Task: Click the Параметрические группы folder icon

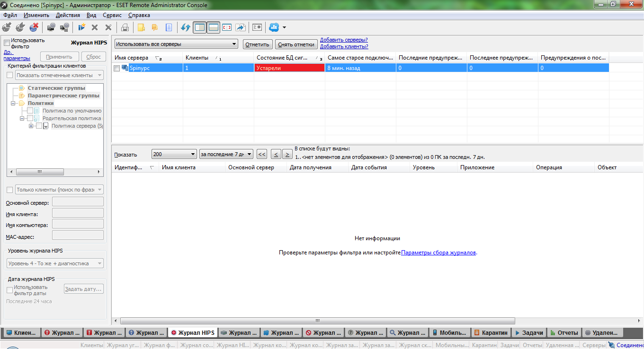Action: [22, 96]
